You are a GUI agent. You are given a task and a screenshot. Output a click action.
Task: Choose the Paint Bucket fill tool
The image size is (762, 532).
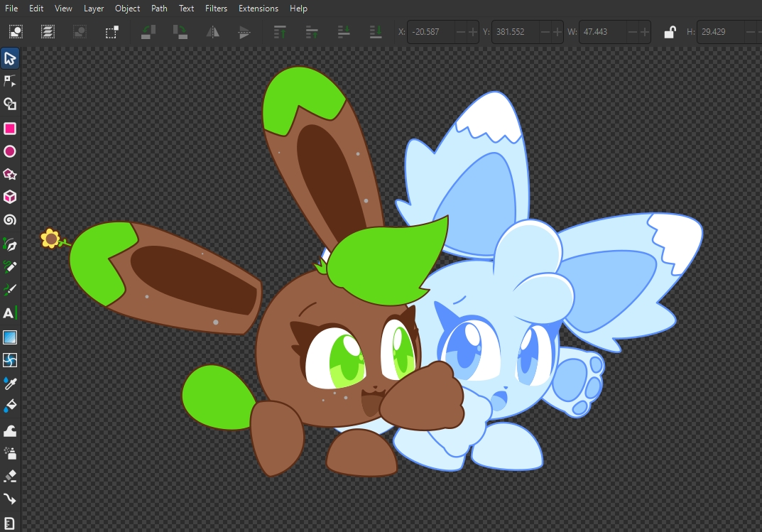pyautogui.click(x=10, y=406)
